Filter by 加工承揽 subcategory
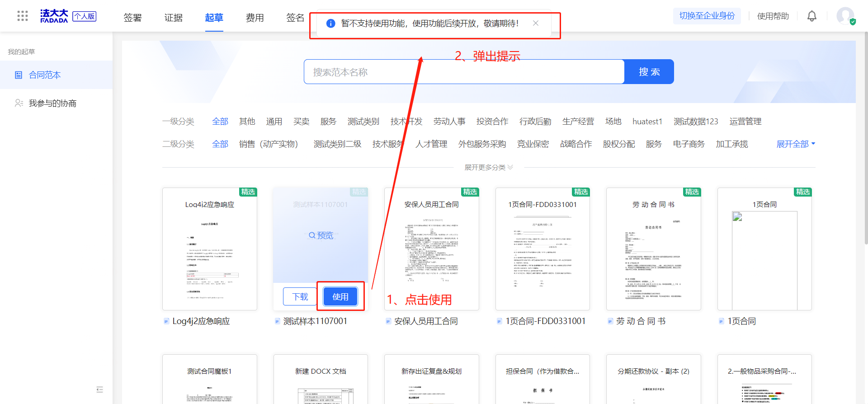This screenshot has height=404, width=868. click(x=732, y=144)
